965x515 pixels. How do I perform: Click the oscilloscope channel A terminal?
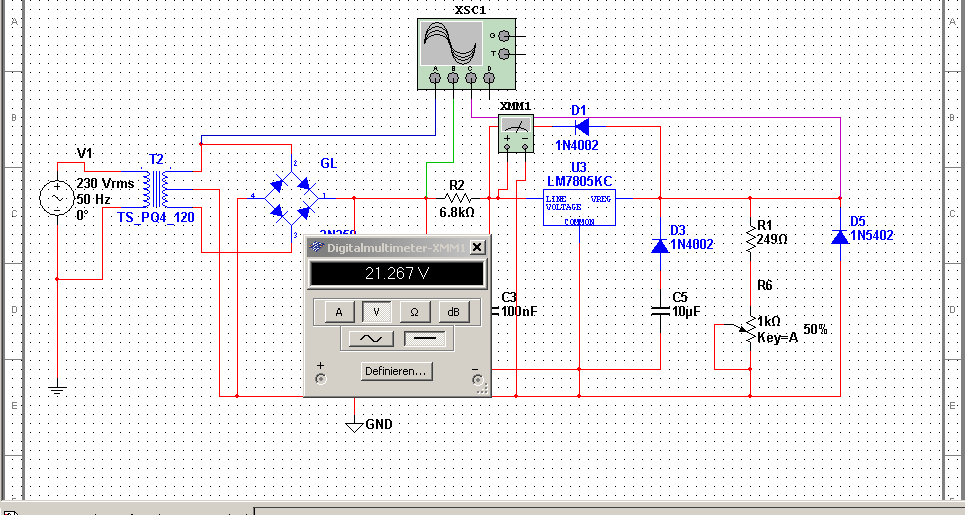click(436, 78)
